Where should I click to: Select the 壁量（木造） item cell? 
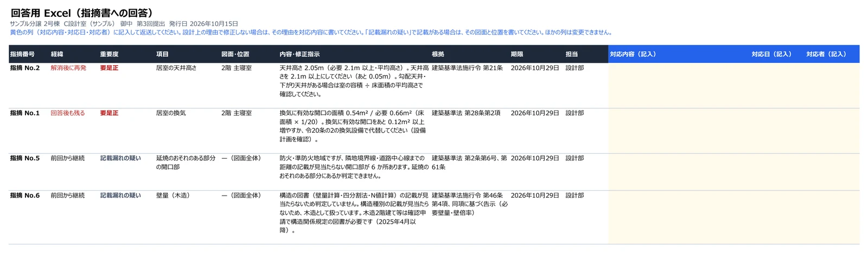click(x=174, y=196)
